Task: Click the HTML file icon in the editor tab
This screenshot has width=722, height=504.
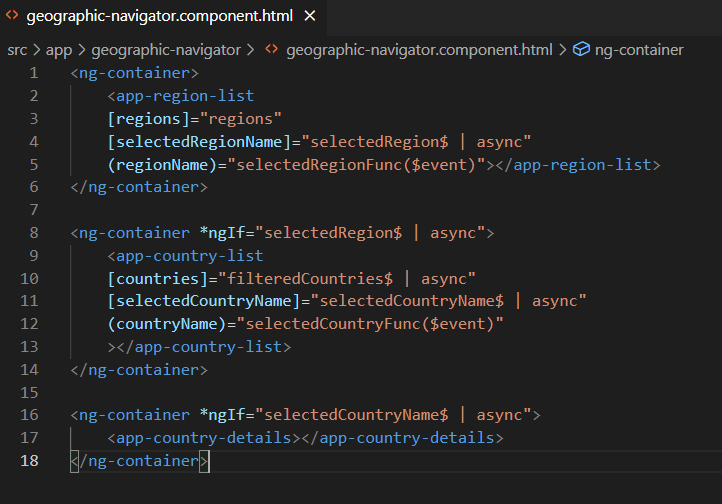Action: pos(12,17)
